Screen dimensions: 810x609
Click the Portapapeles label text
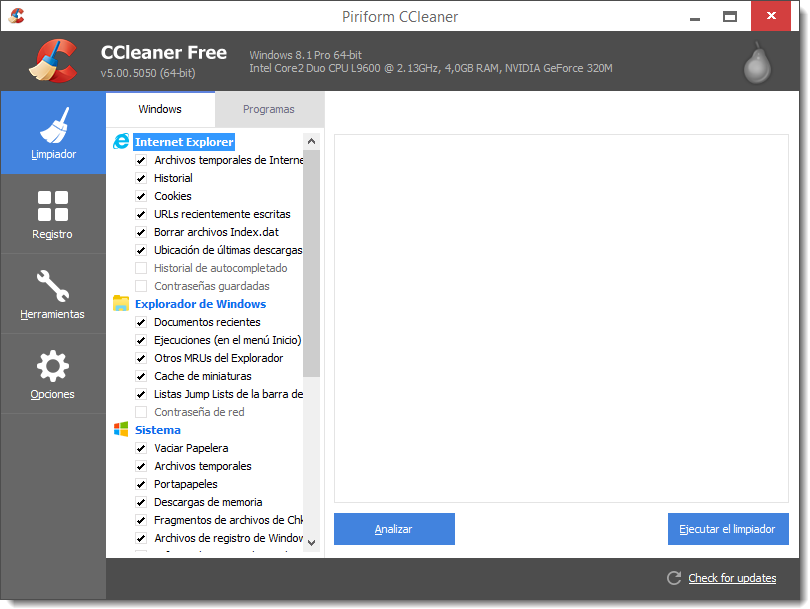click(x=186, y=484)
